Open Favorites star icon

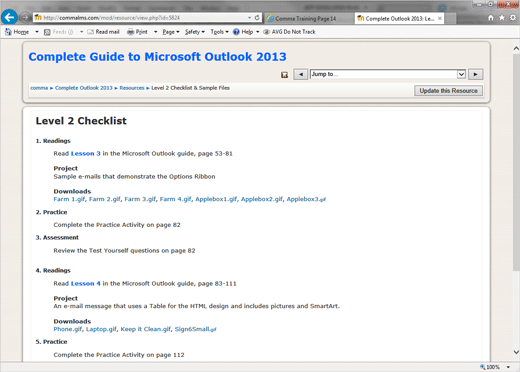[502, 18]
